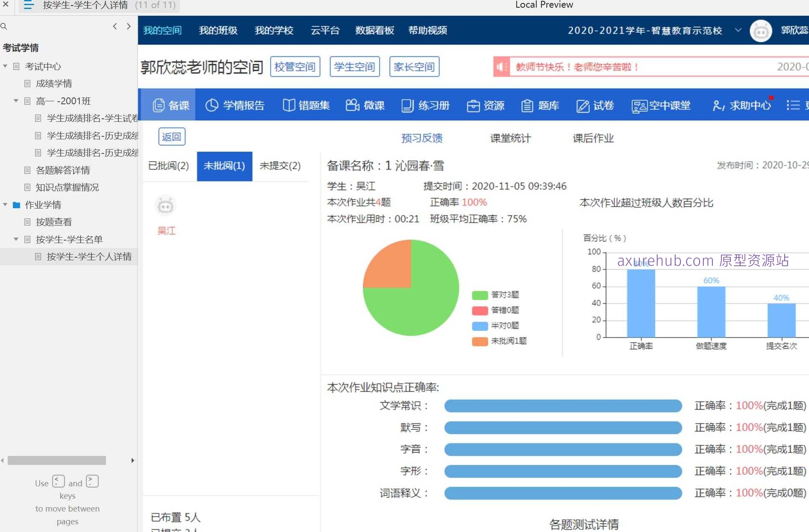Viewport: 809px width, 532px height.
Task: Collapse the 考试中心 tree node
Action: [x=5, y=66]
